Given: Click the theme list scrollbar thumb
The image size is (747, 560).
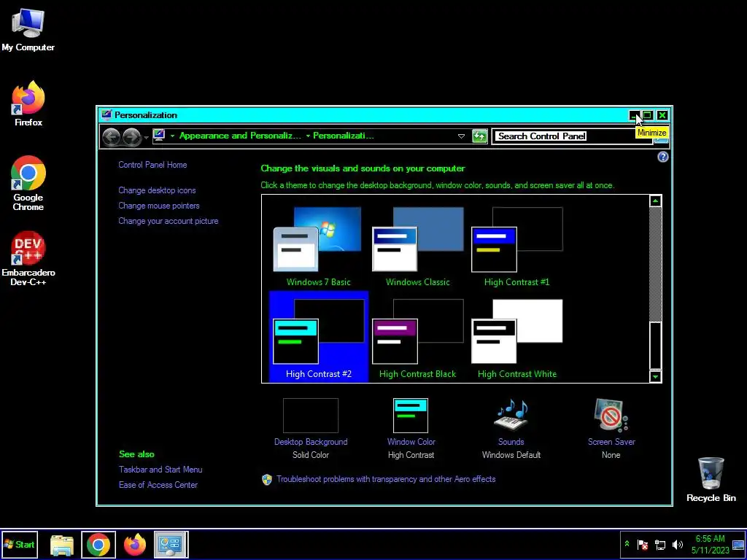Looking at the screenshot, I should (656, 345).
